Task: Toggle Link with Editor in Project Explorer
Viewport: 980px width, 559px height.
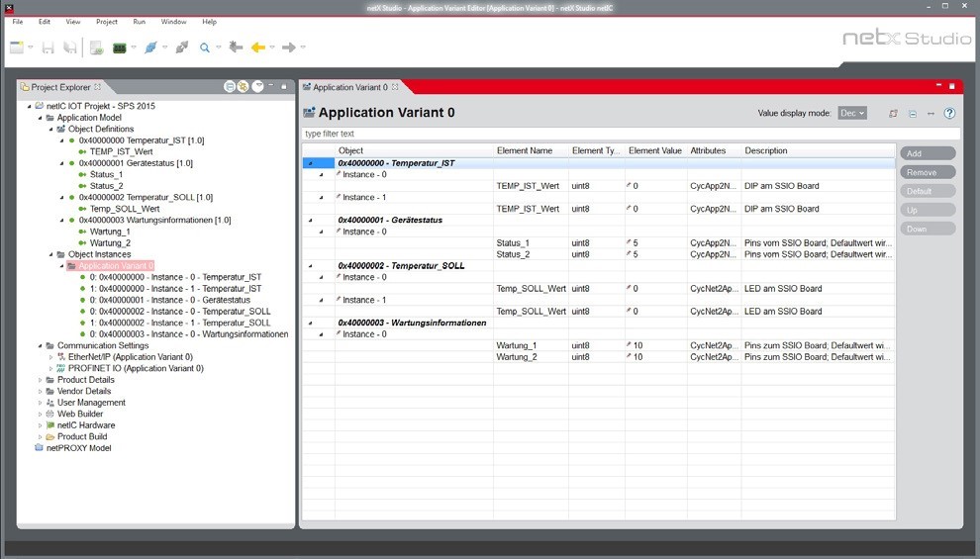Action: (243, 87)
